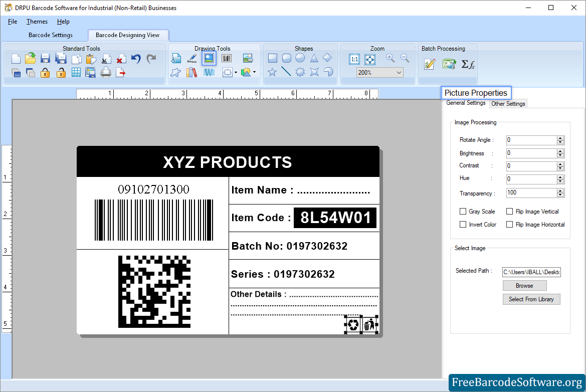Viewport: 586px width, 392px height.
Task: Select the Rectangle shape
Action: [272, 58]
